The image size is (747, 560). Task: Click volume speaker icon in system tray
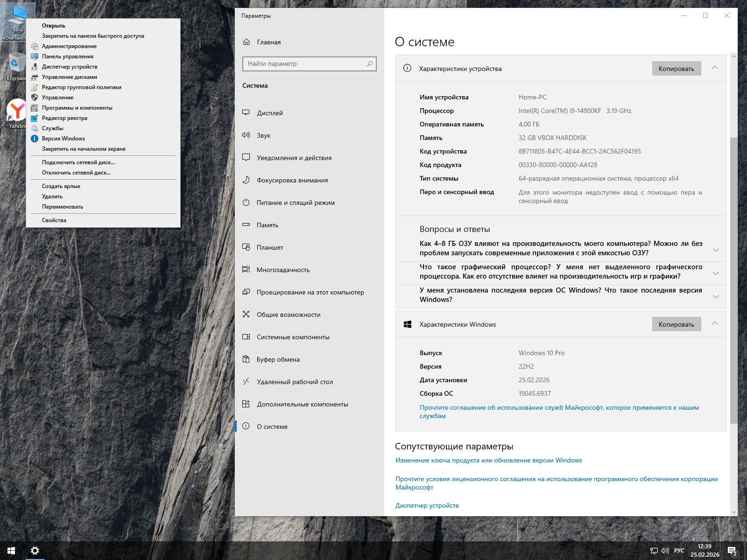tap(665, 551)
